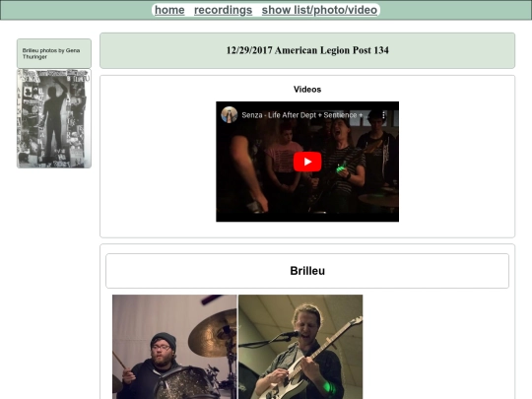Screen dimensions: 532x399
Task: Click the YouTube channel avatar icon
Action: (x=229, y=114)
